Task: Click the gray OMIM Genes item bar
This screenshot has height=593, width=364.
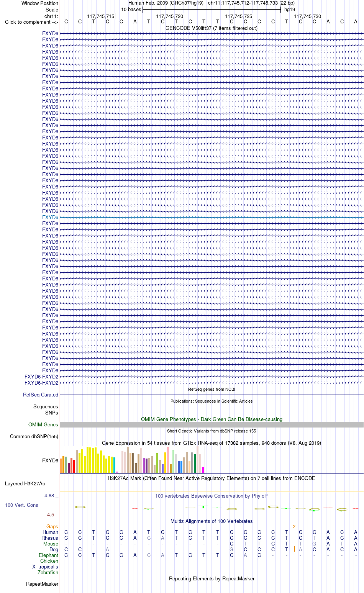Action: 212,424
